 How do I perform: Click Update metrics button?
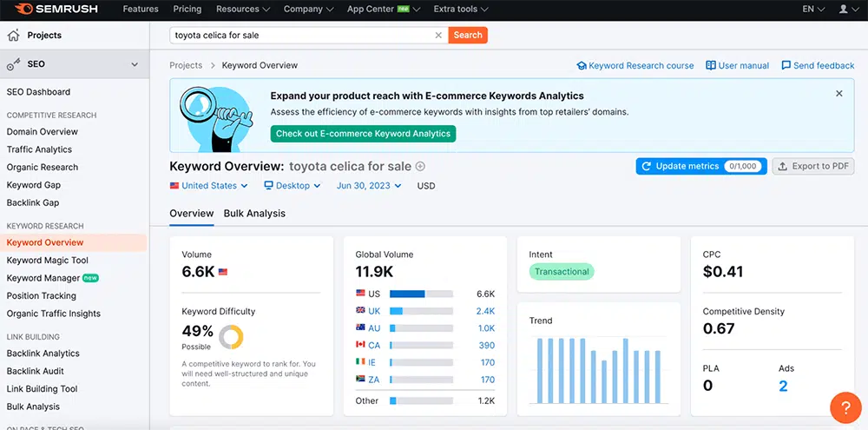click(x=701, y=166)
